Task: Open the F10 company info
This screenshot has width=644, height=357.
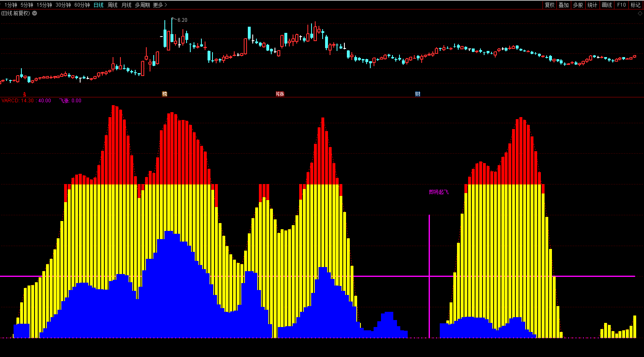Action: pyautogui.click(x=621, y=5)
